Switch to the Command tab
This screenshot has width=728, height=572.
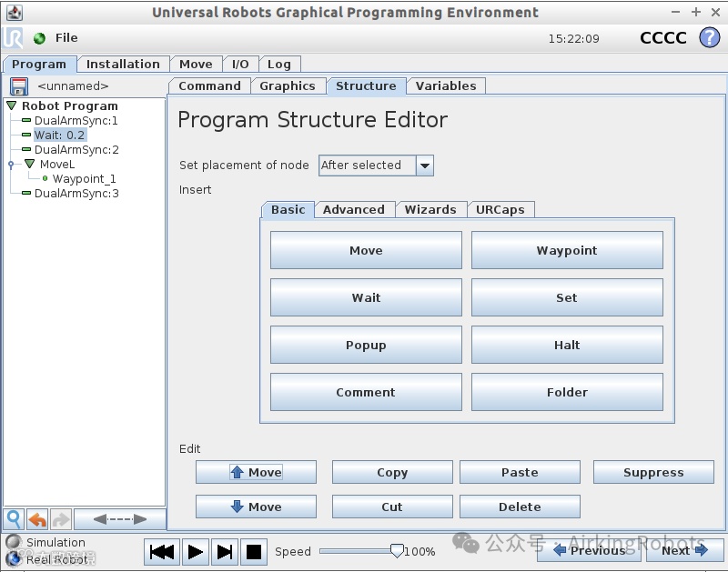[209, 85]
